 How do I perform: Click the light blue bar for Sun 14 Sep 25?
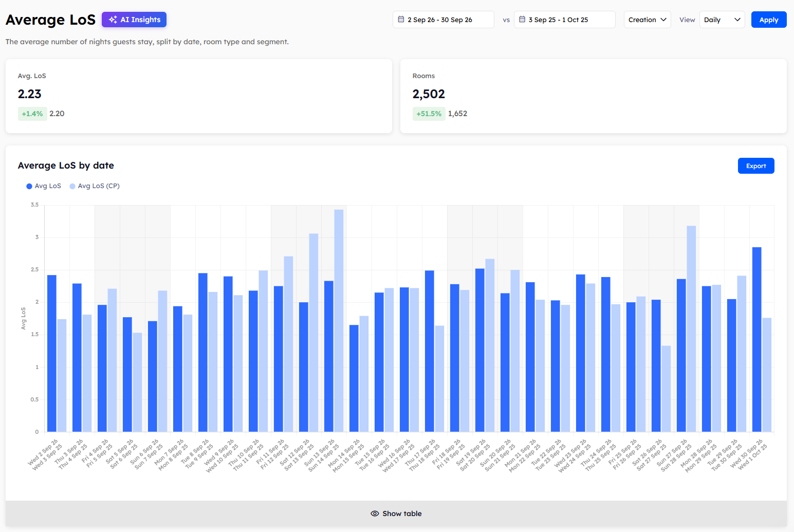coord(339,321)
